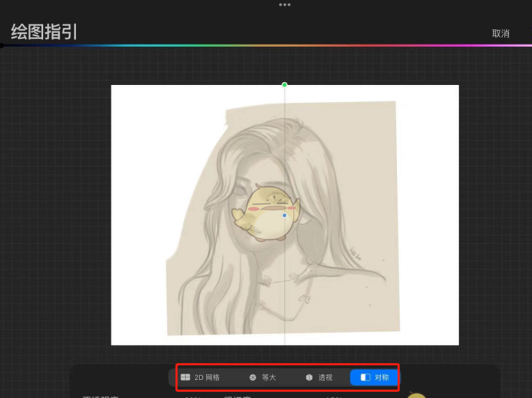Click the perspective hexagon icon
This screenshot has width=532, height=398.
click(x=309, y=377)
